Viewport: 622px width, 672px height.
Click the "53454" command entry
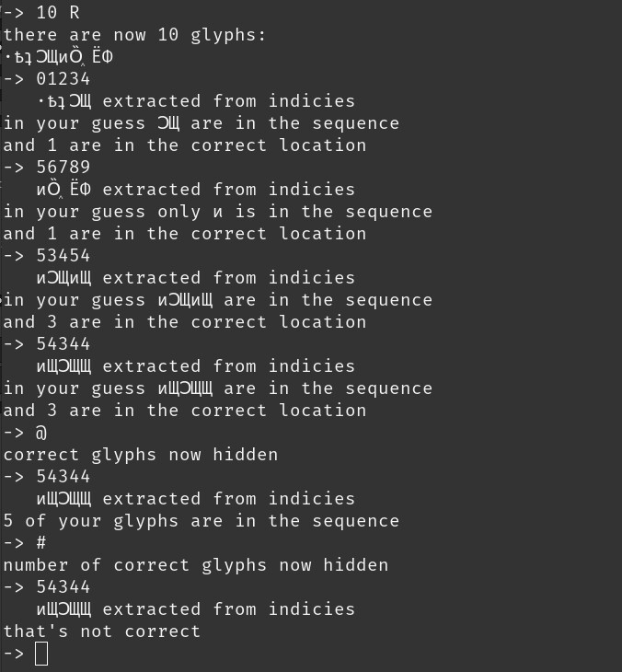tap(63, 256)
